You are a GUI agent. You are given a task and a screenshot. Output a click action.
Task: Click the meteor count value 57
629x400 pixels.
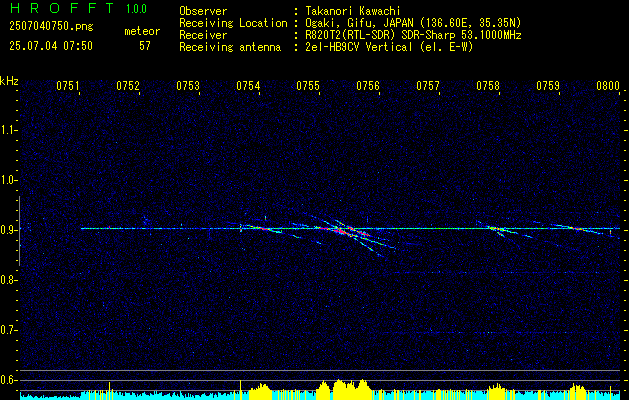click(x=145, y=46)
